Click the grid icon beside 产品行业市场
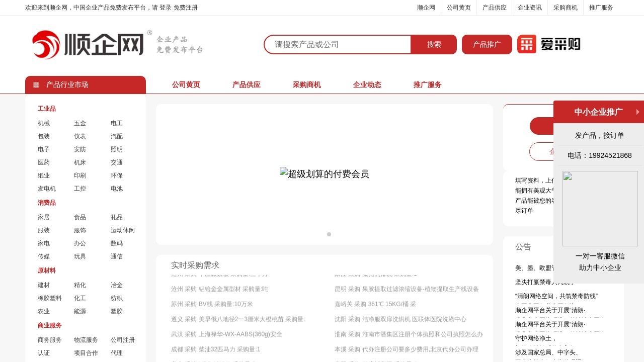This screenshot has height=362, width=644. tap(36, 84)
